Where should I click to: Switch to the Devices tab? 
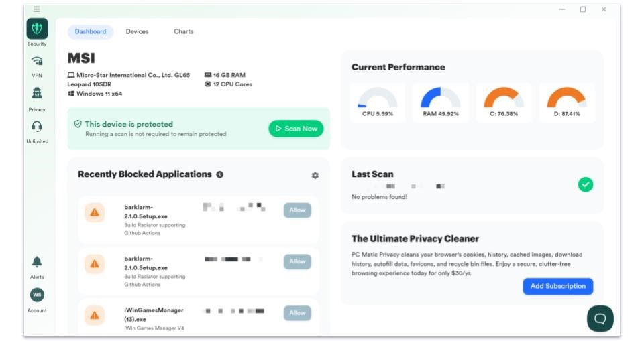(137, 31)
